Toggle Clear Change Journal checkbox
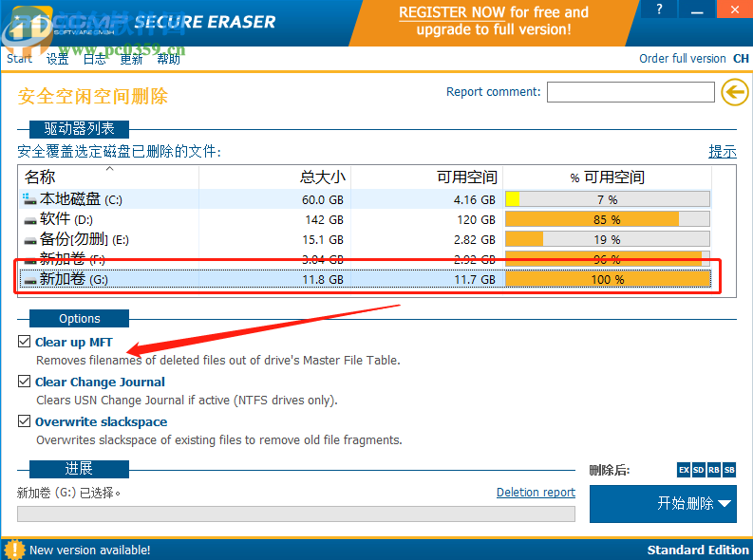Viewport: 753px width, 560px height. (x=24, y=381)
